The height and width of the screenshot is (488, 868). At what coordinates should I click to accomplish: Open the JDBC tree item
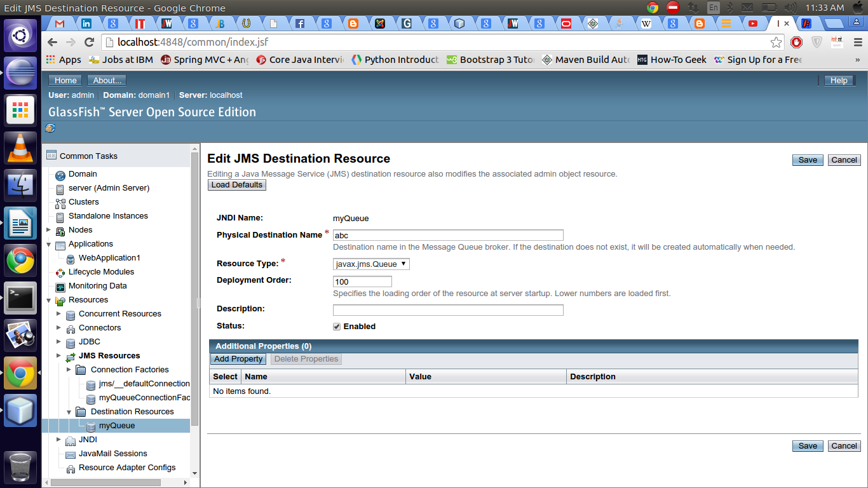(x=90, y=342)
